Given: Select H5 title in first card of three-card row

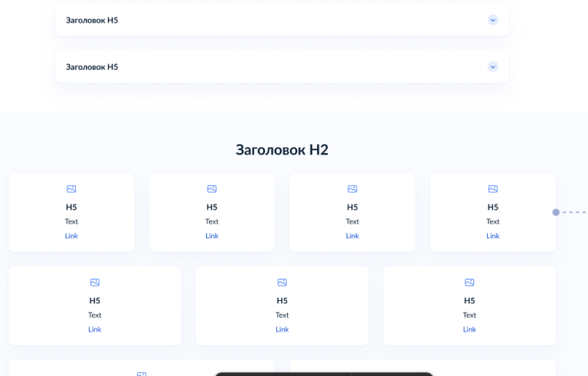Looking at the screenshot, I should click(x=95, y=301).
